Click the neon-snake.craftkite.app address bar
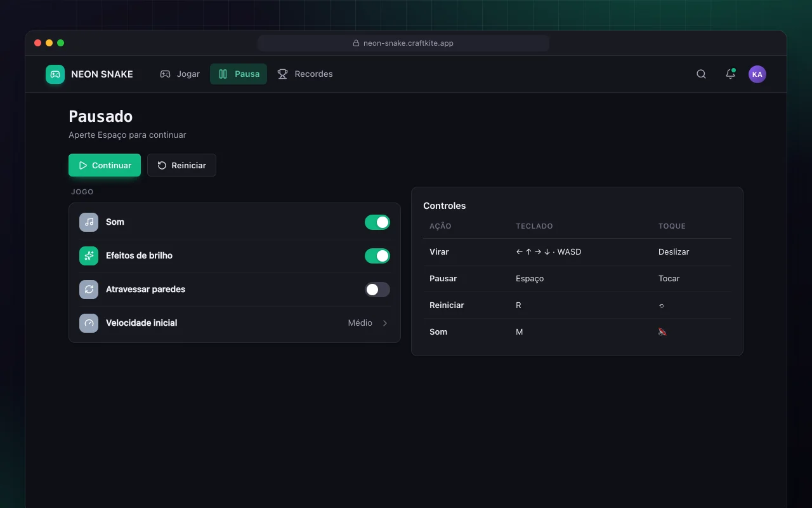Viewport: 812px width, 508px height. point(403,43)
